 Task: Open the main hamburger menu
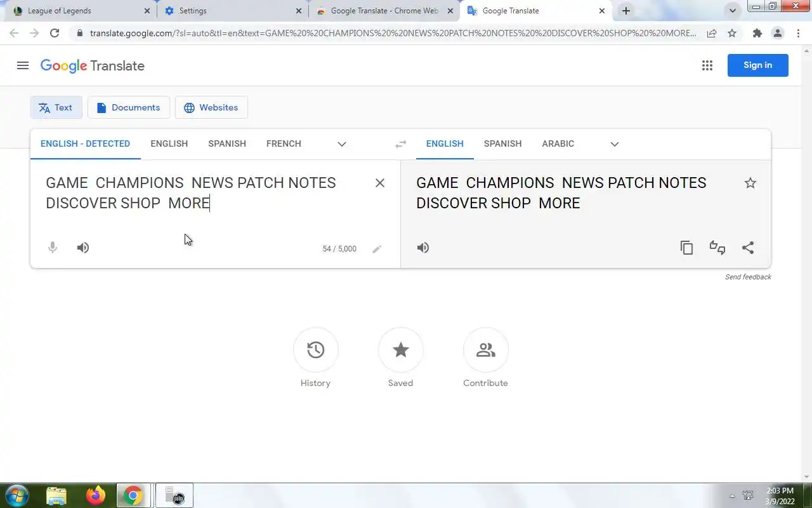click(x=23, y=65)
